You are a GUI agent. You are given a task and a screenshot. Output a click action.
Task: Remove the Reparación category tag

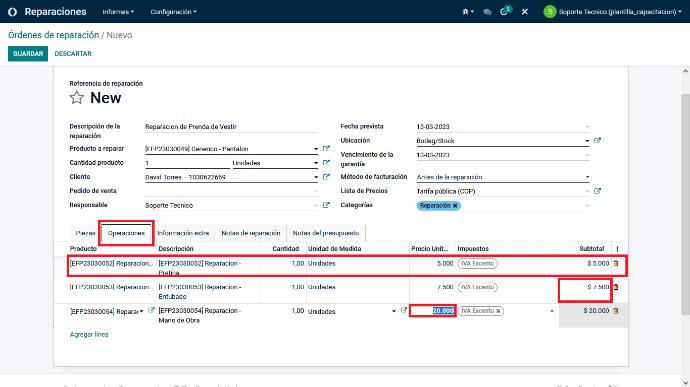tap(455, 206)
